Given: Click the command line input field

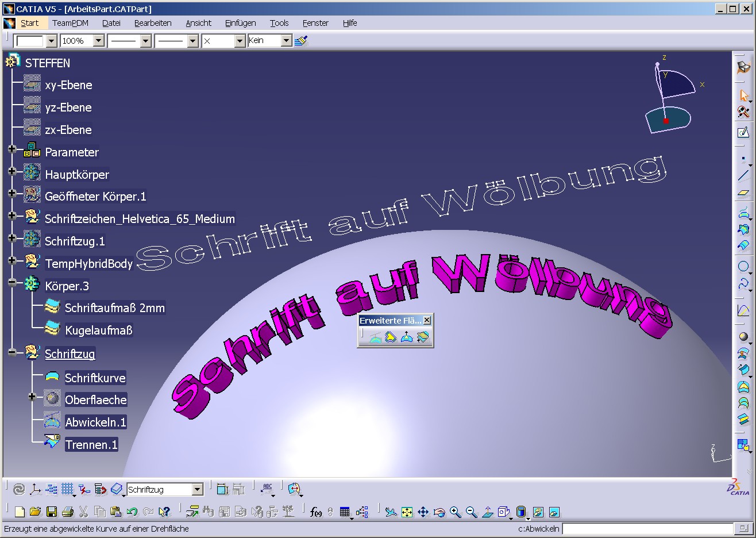Looking at the screenshot, I should 648,528.
